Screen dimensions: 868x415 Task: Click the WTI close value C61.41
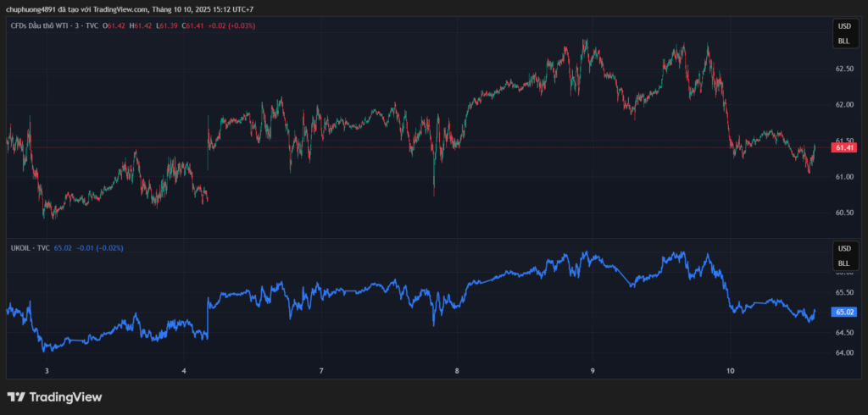(193, 26)
